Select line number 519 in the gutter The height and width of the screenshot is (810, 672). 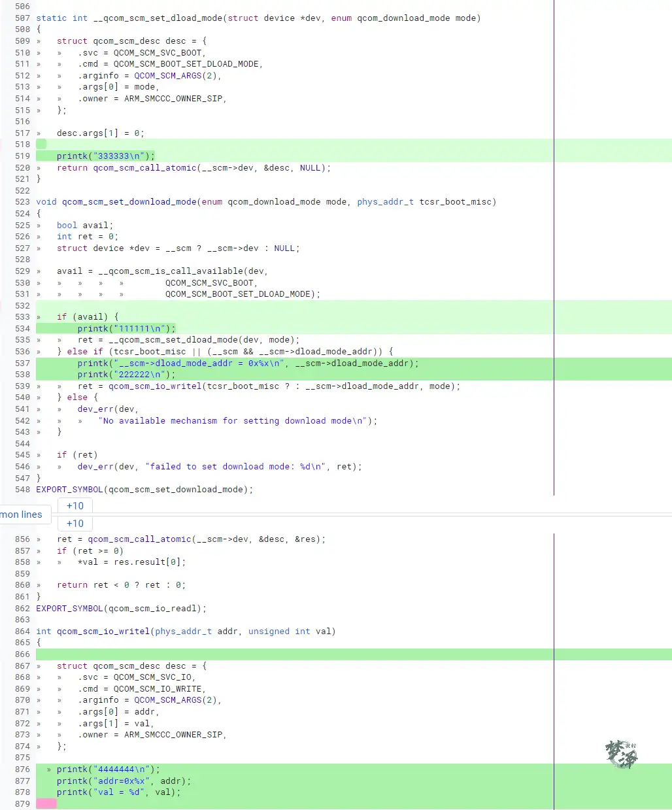tap(22, 156)
